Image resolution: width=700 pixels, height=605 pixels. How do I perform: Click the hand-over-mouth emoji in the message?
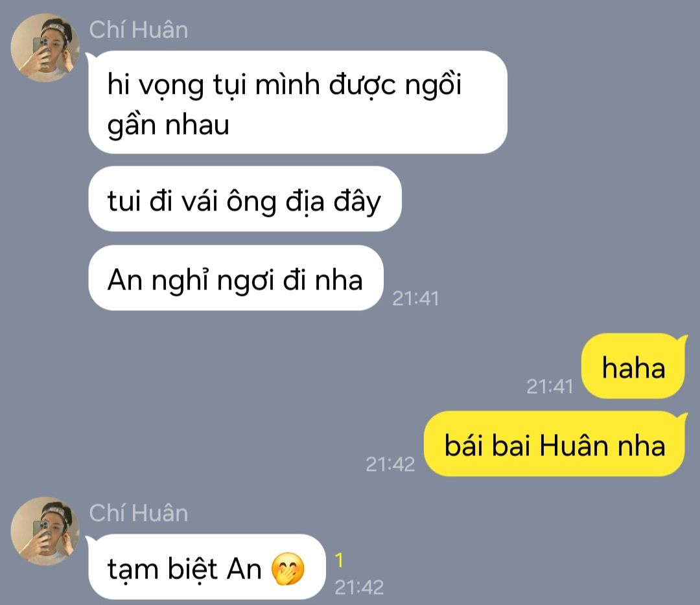pos(288,569)
